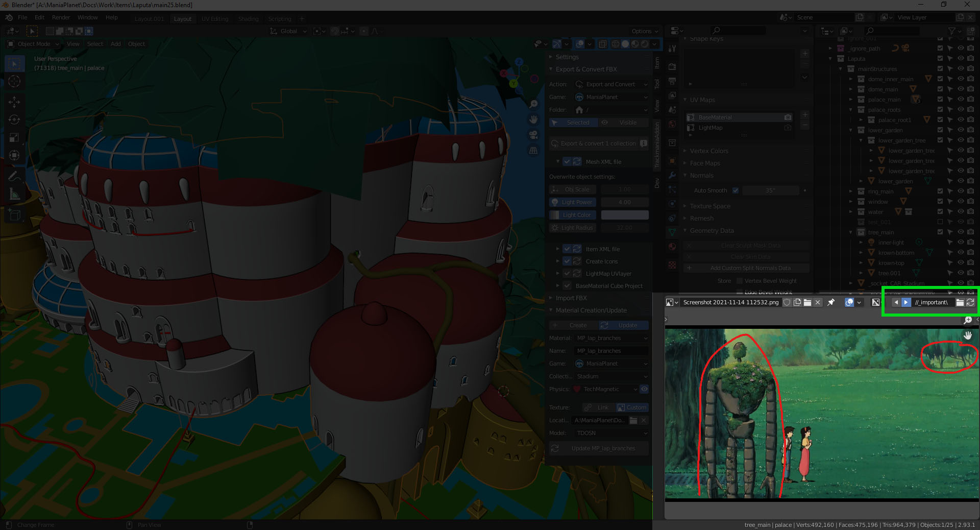Open the Edit menu

pyautogui.click(x=39, y=17)
